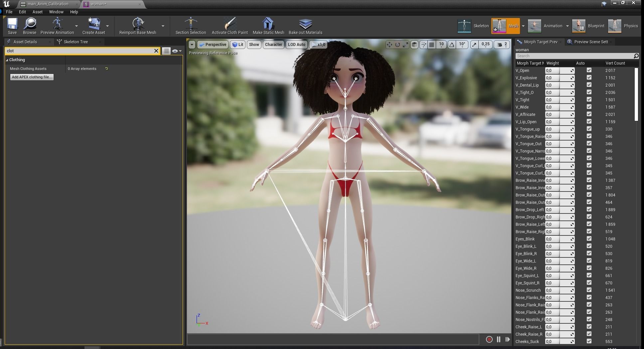Toggle Auto checkbox for V_Explosive
Screen dimensions: 644x349
pos(589,78)
